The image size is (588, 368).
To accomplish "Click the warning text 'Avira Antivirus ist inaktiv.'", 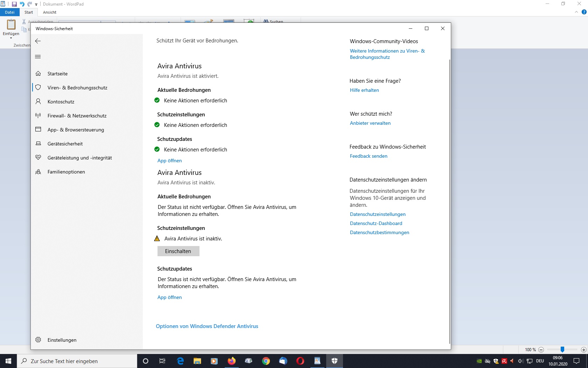I will [x=193, y=239].
